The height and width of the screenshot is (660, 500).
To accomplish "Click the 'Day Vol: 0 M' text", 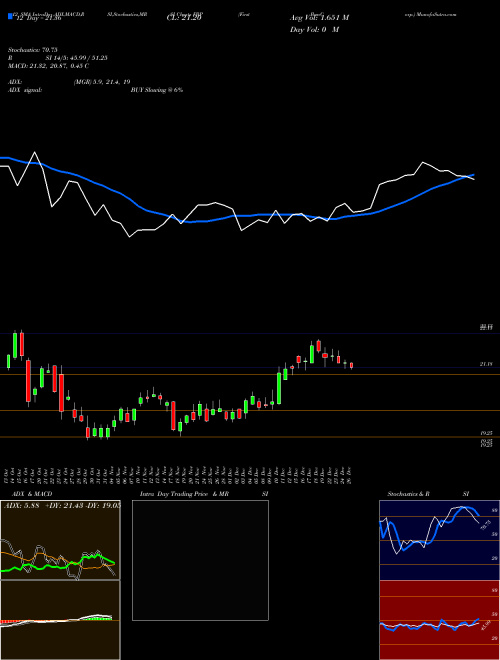I will click(314, 29).
